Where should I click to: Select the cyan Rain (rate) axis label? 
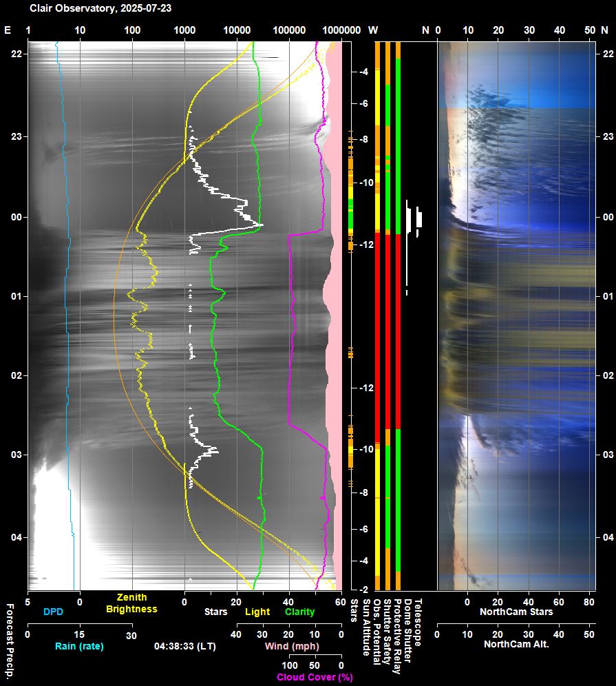(x=78, y=646)
